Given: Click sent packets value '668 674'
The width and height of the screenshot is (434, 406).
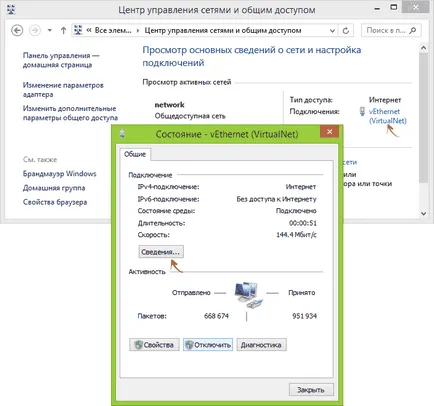Looking at the screenshot, I should pyautogui.click(x=216, y=316).
